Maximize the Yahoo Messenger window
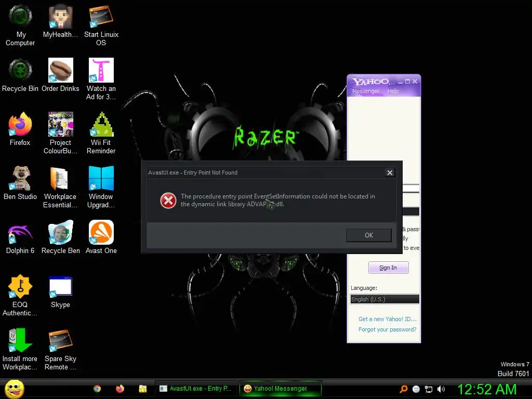532x399 pixels. pos(407,82)
